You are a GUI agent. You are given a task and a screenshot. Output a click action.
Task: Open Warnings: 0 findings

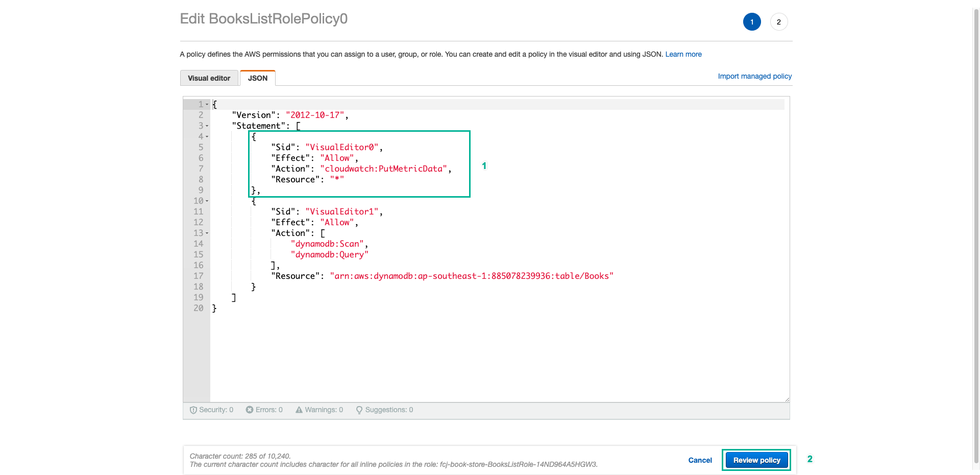tap(320, 410)
